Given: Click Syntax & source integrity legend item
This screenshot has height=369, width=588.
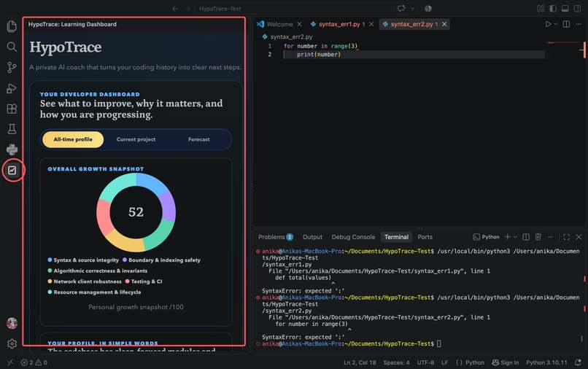Looking at the screenshot, I should tap(83, 260).
